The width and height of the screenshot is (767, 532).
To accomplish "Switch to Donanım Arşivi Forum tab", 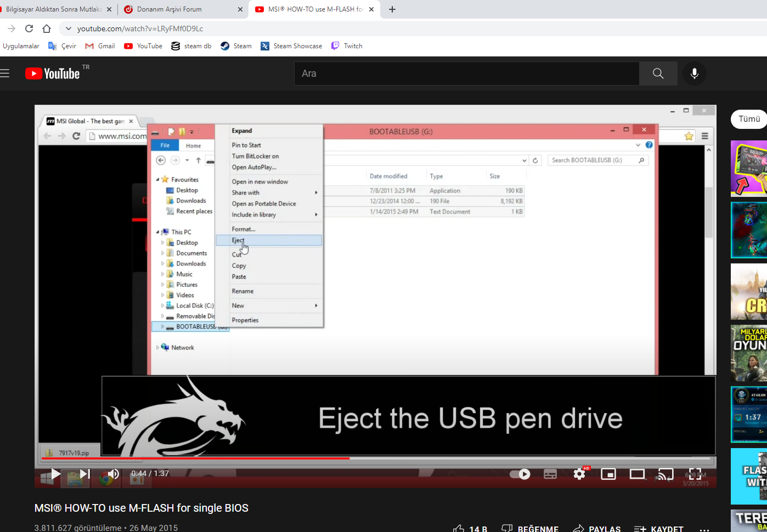I will tap(170, 9).
